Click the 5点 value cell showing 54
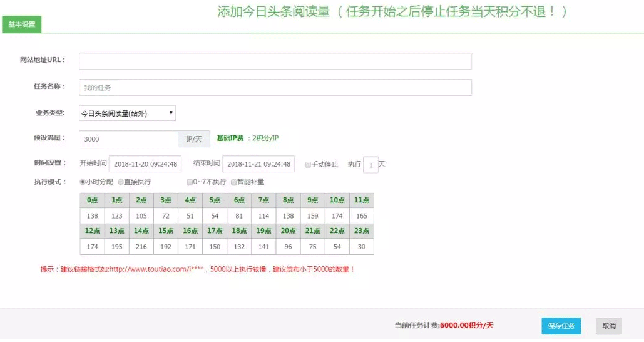 click(215, 215)
